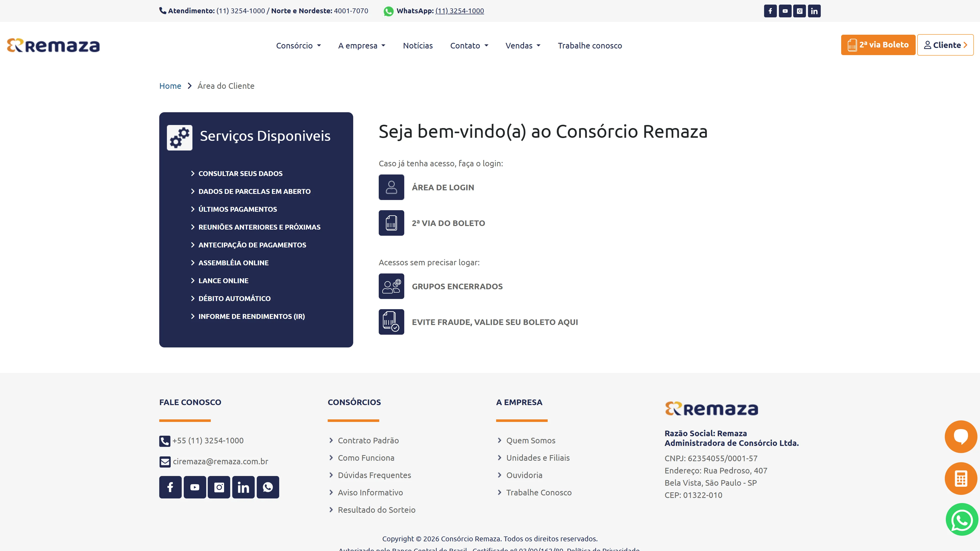980x551 pixels.
Task: Click the Grupos Encerrados people icon
Action: click(x=391, y=286)
